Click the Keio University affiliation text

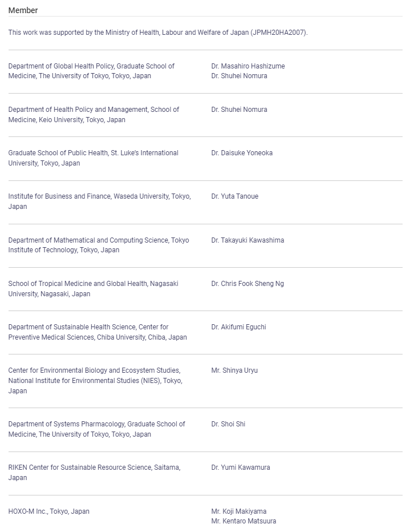click(94, 115)
